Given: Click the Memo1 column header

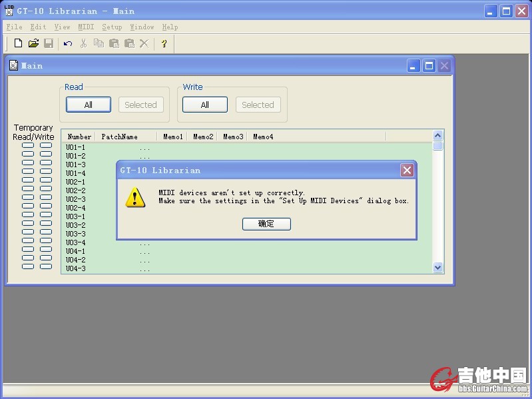Looking at the screenshot, I should point(172,137).
